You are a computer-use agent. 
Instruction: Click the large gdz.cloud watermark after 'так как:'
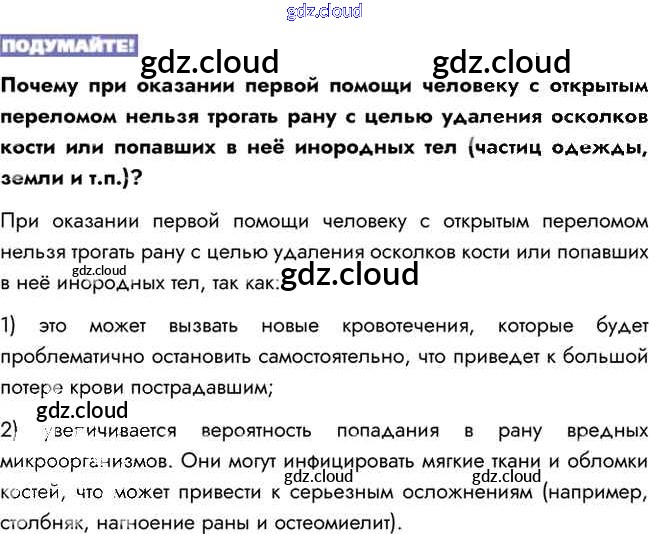(350, 274)
